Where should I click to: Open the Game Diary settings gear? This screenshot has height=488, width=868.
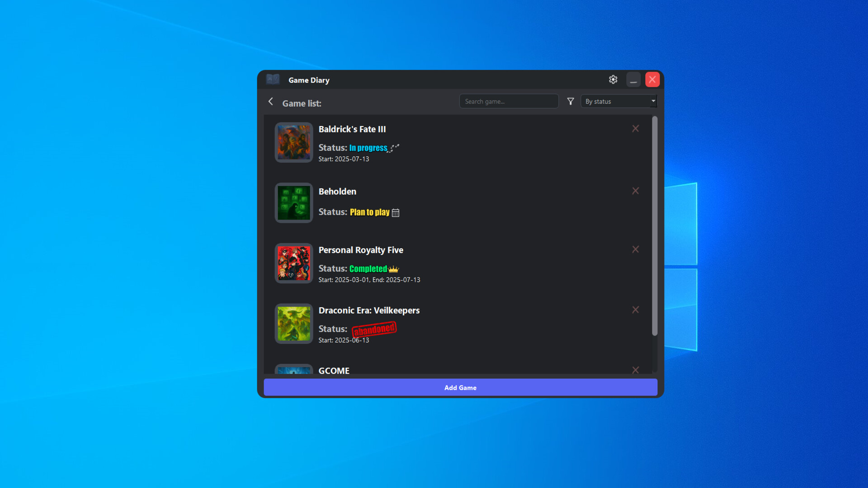(613, 79)
